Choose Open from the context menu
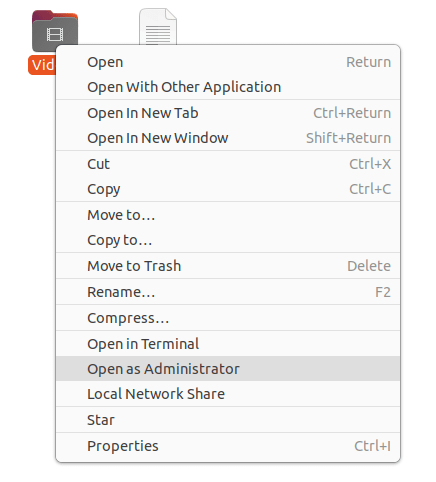 click(x=228, y=62)
